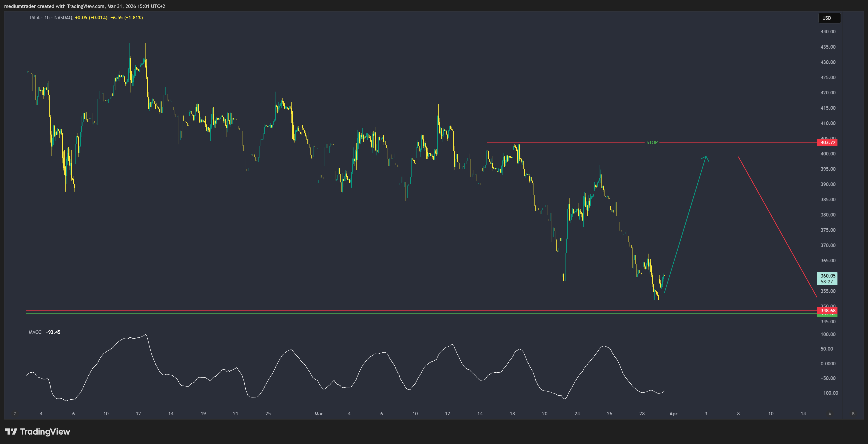Viewport: 868px width, 444px height.
Task: Click the Z button on time axis
Action: 15,414
